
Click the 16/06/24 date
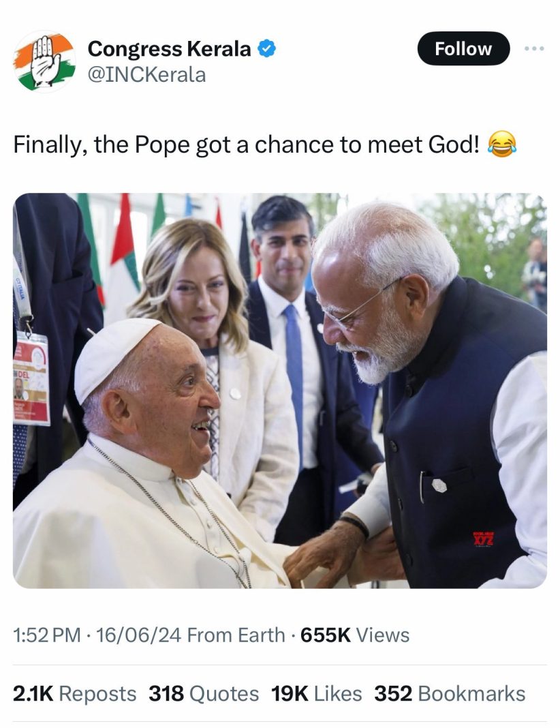click(x=138, y=635)
